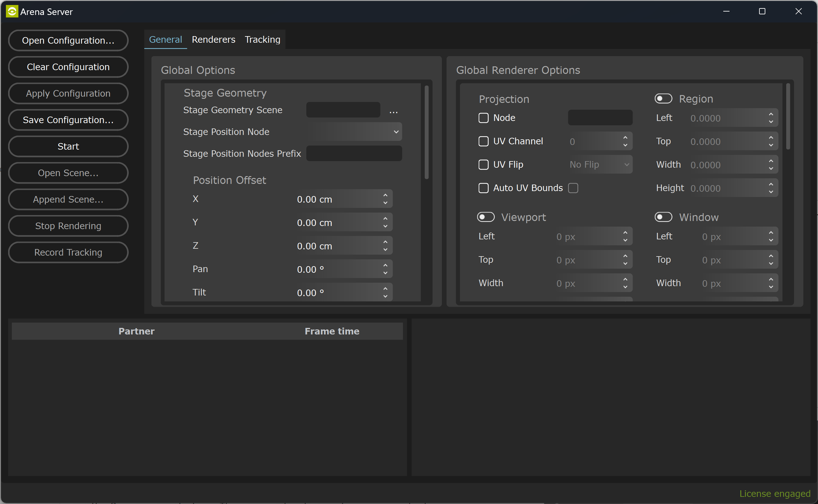Click Stop Rendering button
Screen dimensions: 818x504
click(x=68, y=226)
